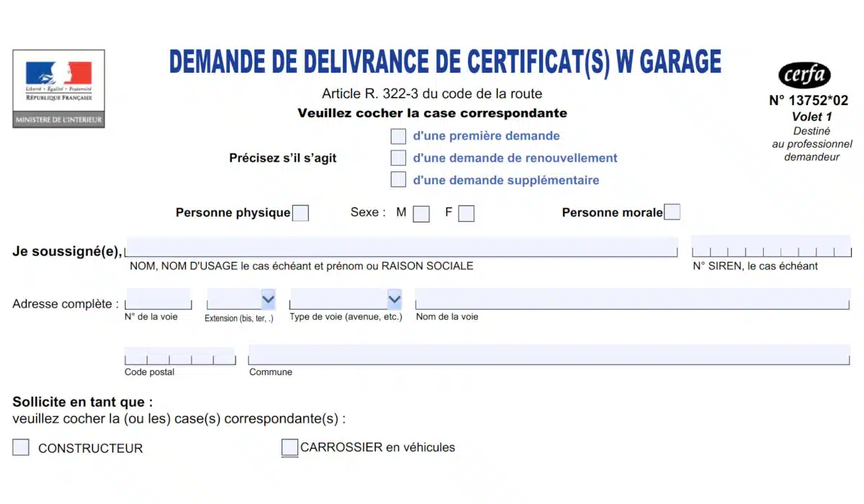Select the 'd'une demande supplémentaire' checkbox
The width and height of the screenshot is (864, 504).
point(398,179)
